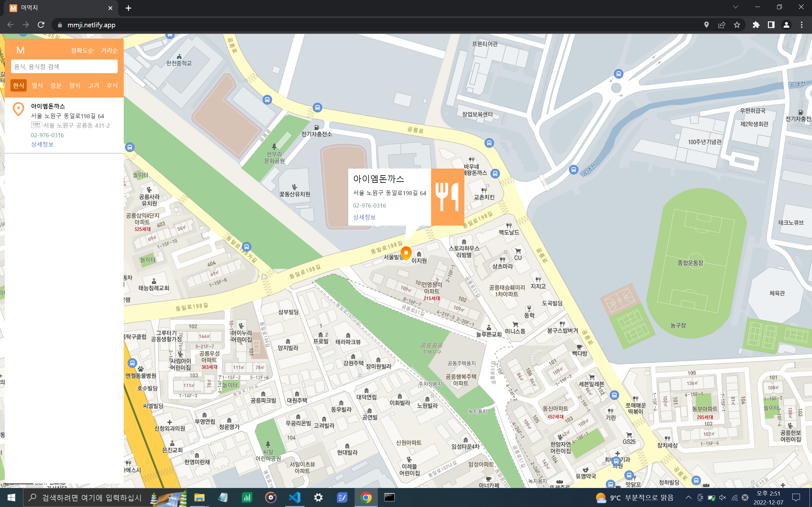The width and height of the screenshot is (812, 507).
Task: Open Visual Studio Code from the taskbar
Action: click(x=294, y=497)
